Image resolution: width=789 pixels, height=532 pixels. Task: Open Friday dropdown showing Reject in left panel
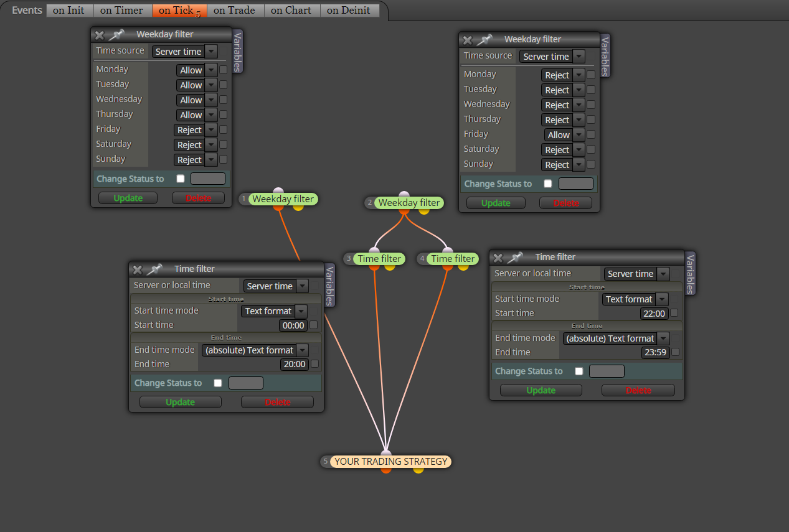pos(196,130)
